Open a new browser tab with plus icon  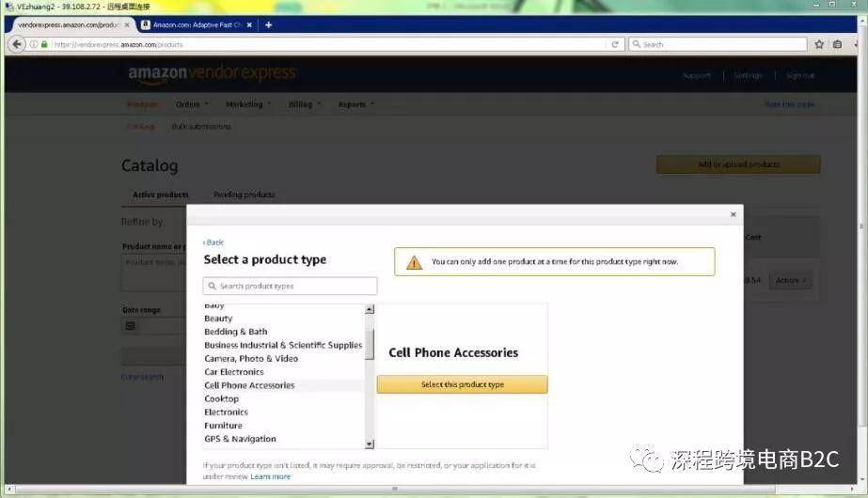(268, 24)
